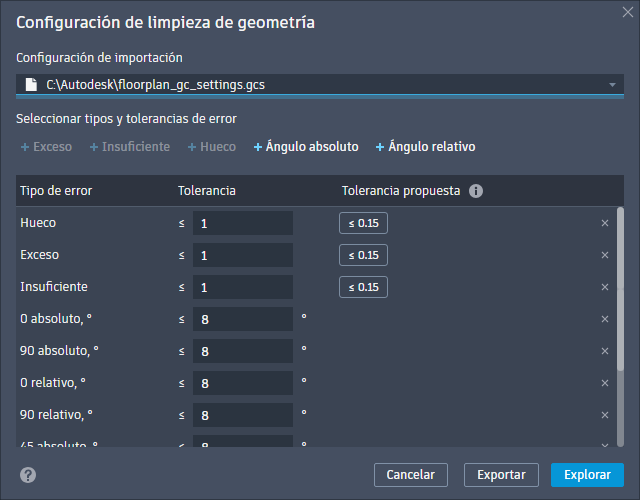Delete the 90 relativo row
Viewport: 640px width, 500px height.
pyautogui.click(x=605, y=415)
